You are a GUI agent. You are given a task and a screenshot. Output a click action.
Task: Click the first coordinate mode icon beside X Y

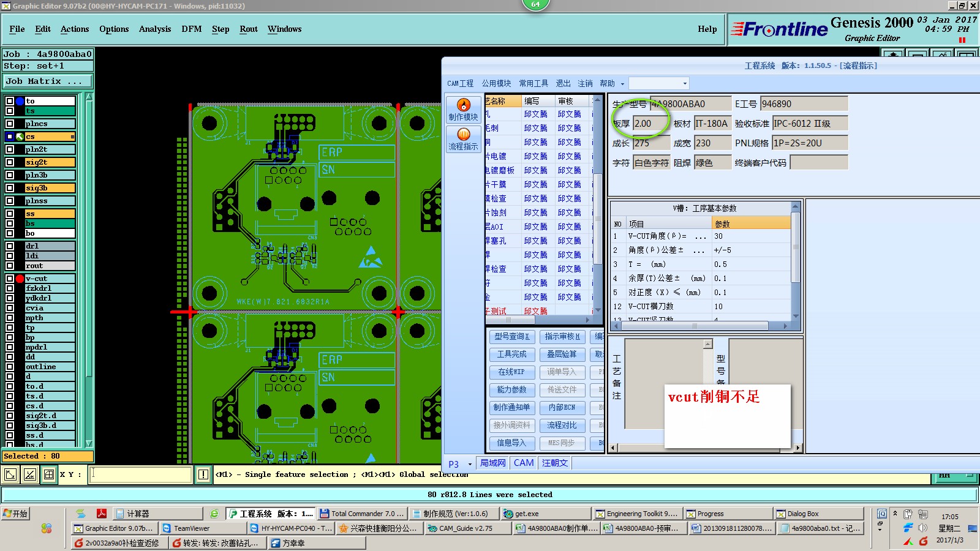tap(10, 474)
